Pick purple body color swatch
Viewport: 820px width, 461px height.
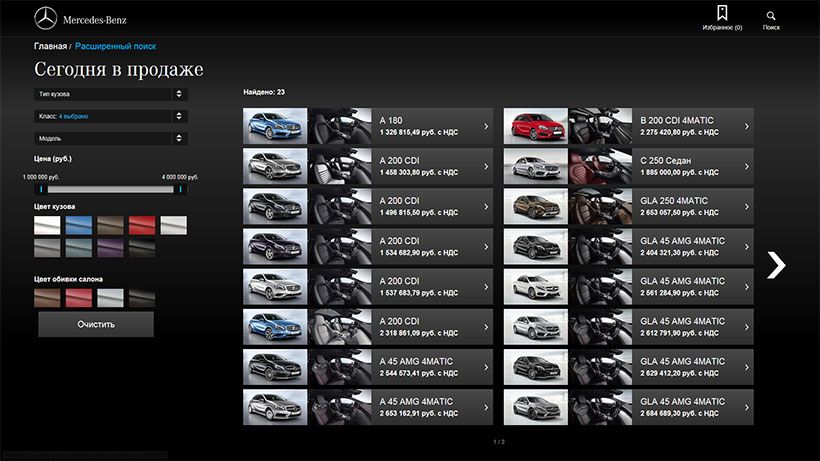[110, 247]
